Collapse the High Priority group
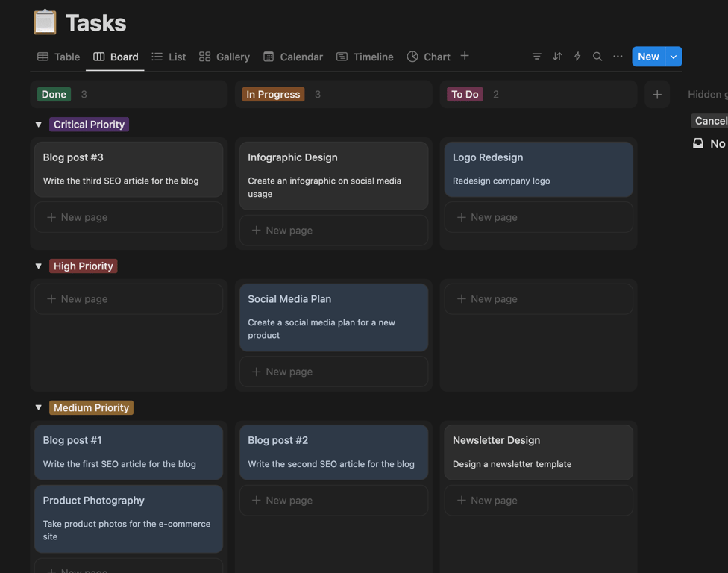 pyautogui.click(x=39, y=266)
